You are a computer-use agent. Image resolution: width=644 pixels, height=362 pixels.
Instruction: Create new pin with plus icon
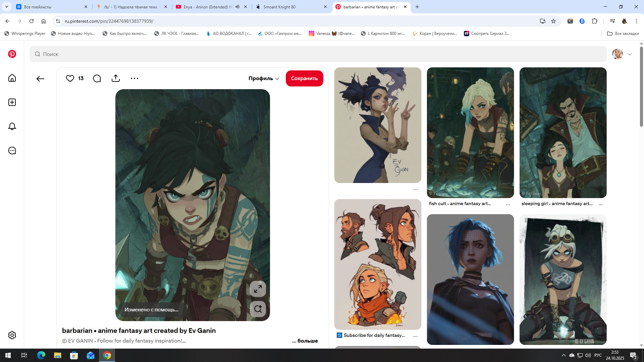[12, 102]
